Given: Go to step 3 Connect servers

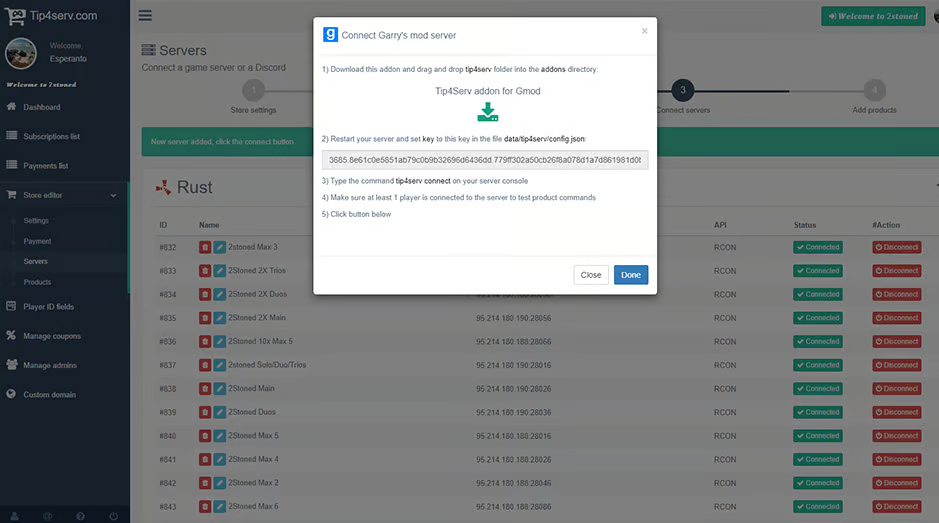Looking at the screenshot, I should [683, 90].
